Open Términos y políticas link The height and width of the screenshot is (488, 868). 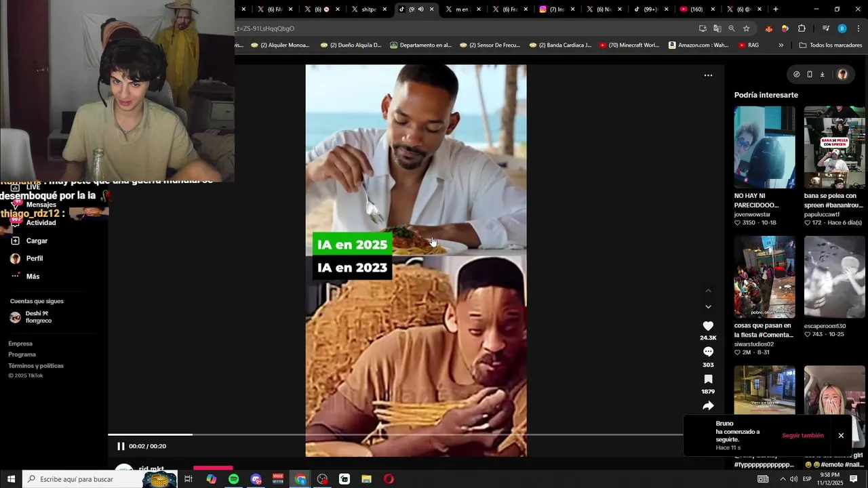36,366
